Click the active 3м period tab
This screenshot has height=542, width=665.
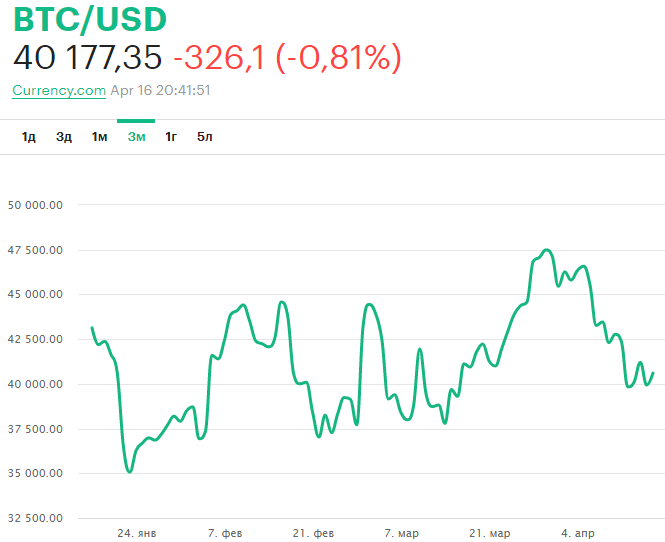coord(136,137)
